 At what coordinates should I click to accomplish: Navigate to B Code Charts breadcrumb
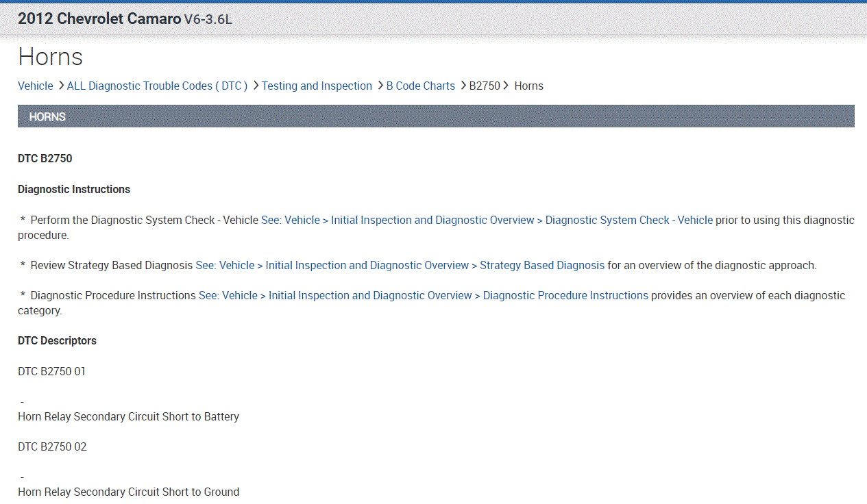point(420,86)
